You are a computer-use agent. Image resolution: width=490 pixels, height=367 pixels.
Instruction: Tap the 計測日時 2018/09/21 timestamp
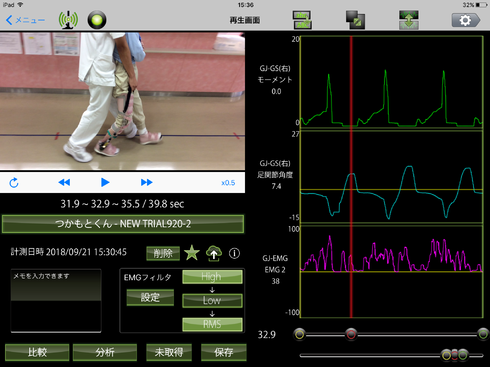point(69,252)
